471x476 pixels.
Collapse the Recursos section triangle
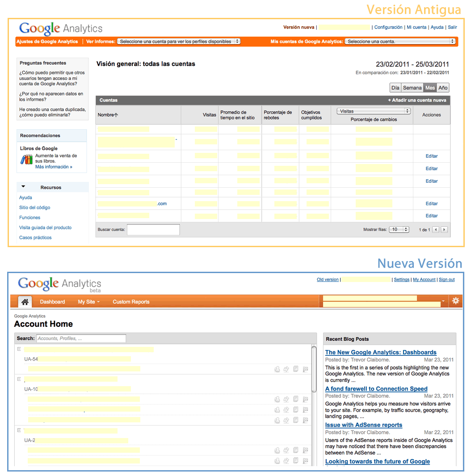(23, 186)
